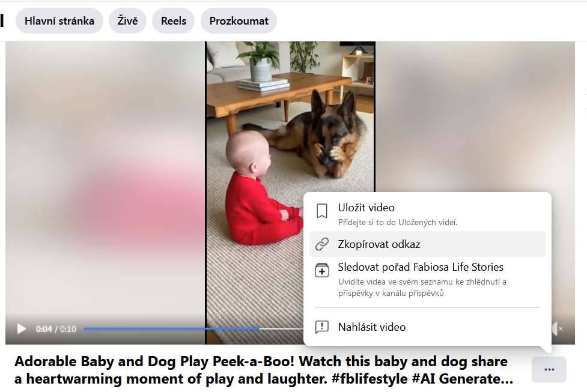Open the three-dots options button

549,370
